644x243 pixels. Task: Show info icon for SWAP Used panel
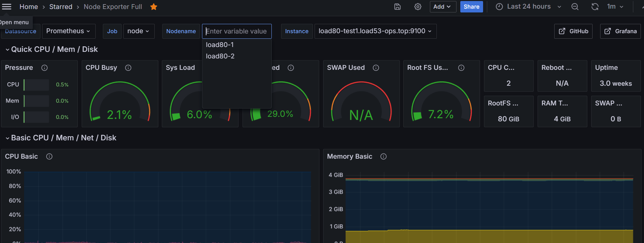click(x=376, y=68)
